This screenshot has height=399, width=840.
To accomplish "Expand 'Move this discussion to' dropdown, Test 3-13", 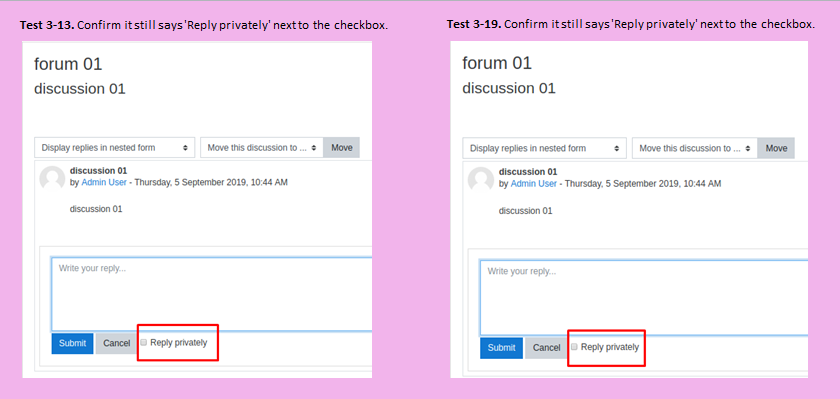I will 262,148.
